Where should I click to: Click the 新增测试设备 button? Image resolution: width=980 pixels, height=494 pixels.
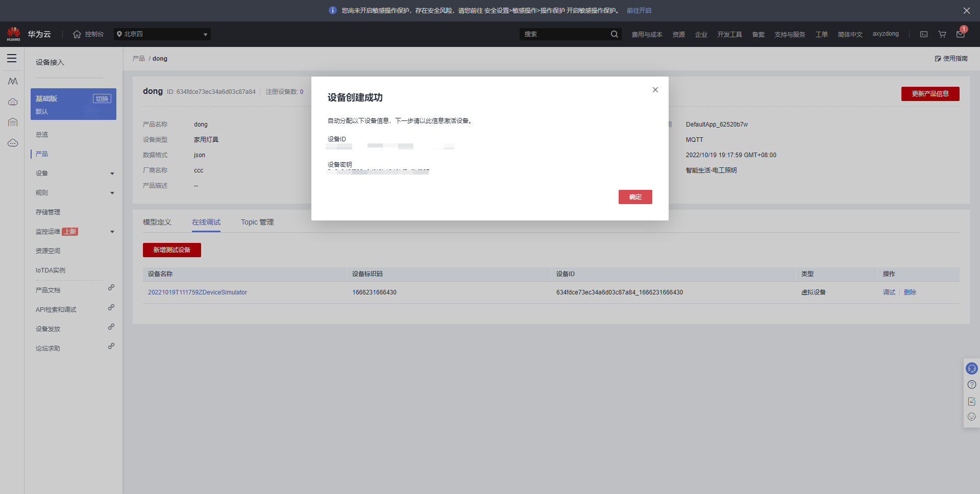pos(172,250)
